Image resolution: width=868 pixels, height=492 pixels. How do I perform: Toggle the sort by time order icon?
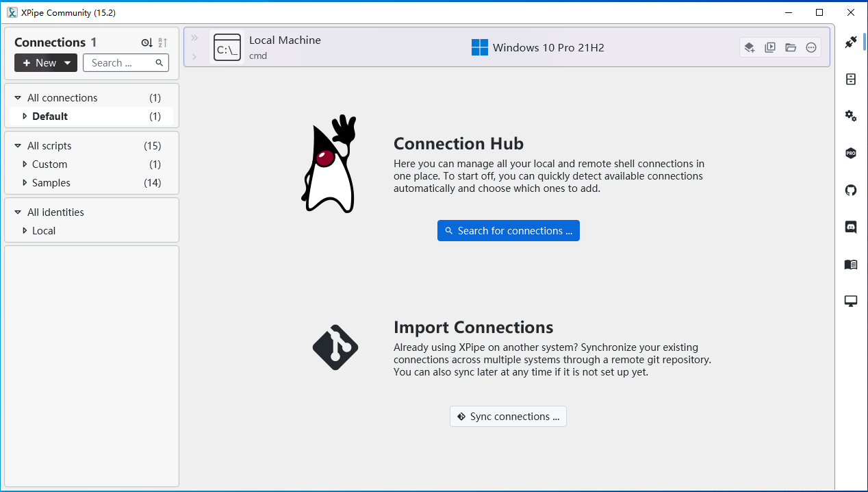146,42
